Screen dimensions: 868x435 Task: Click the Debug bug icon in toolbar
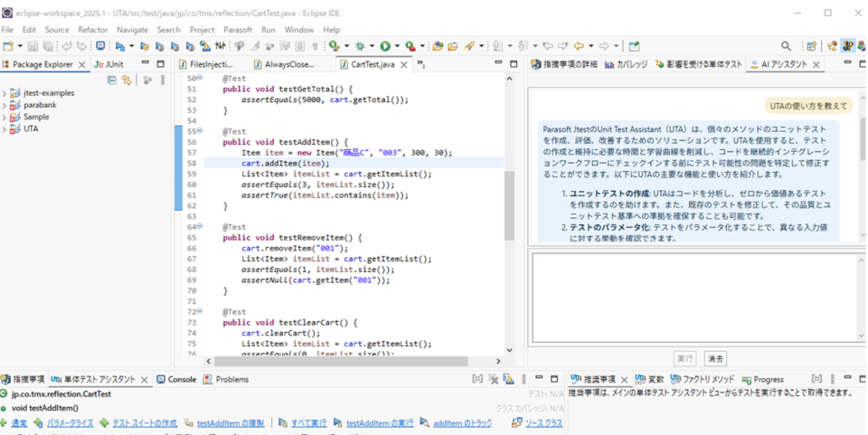click(360, 46)
